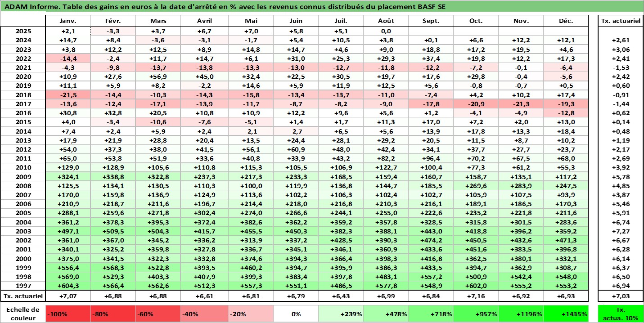Choose the +239% light green swatch
The width and height of the screenshot is (644, 323).
341,314
